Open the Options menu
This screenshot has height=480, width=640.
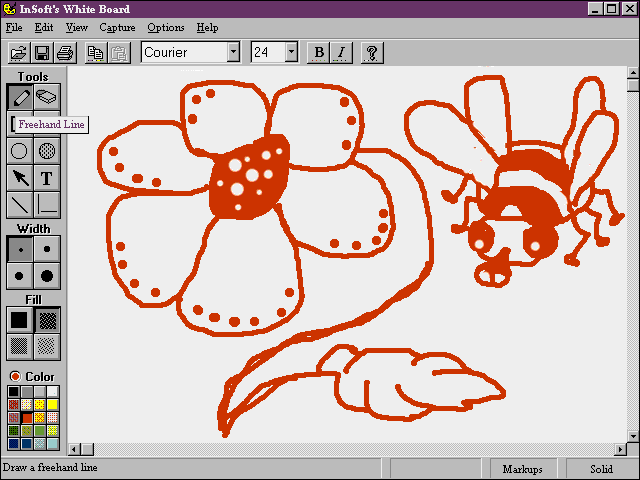click(x=165, y=28)
